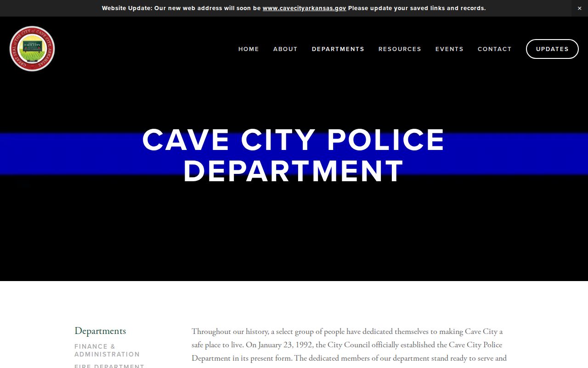Select Finance & Administration in sidebar
Viewport: 588px width, 368px height.
[x=107, y=350]
